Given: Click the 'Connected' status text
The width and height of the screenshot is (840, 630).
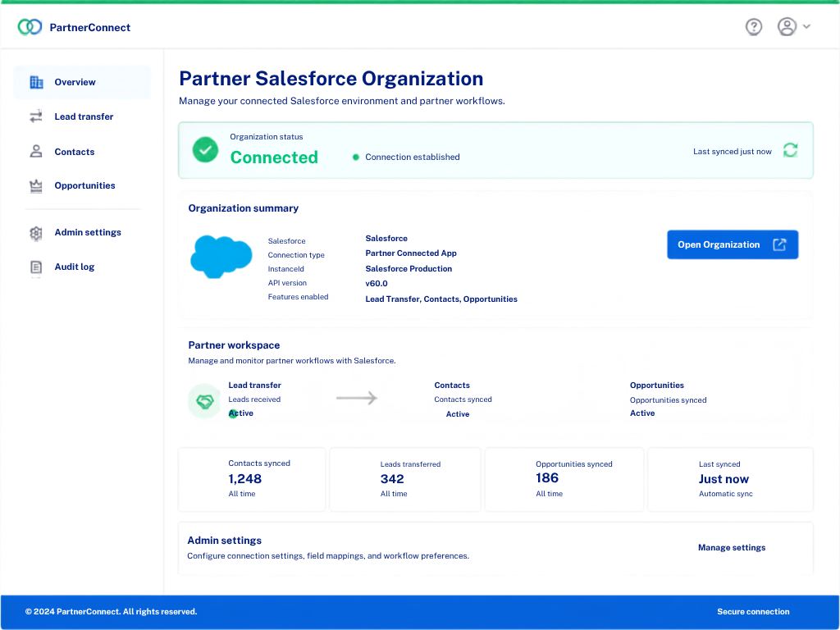Looking at the screenshot, I should (274, 157).
